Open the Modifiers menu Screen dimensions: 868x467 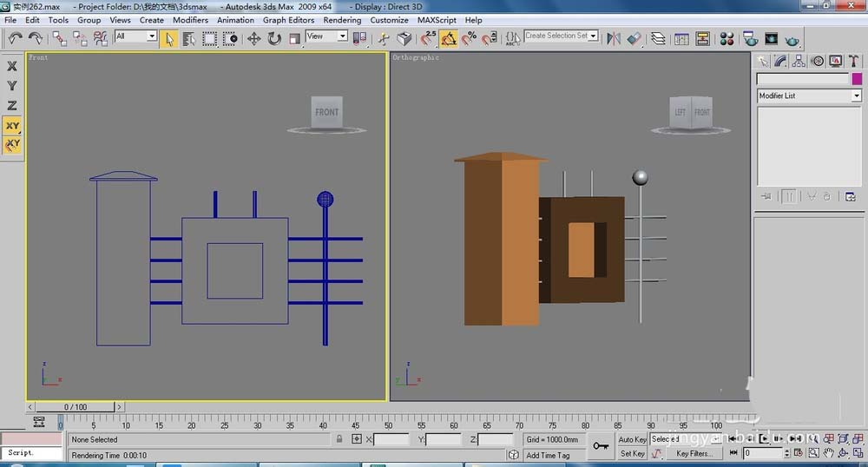coord(190,20)
